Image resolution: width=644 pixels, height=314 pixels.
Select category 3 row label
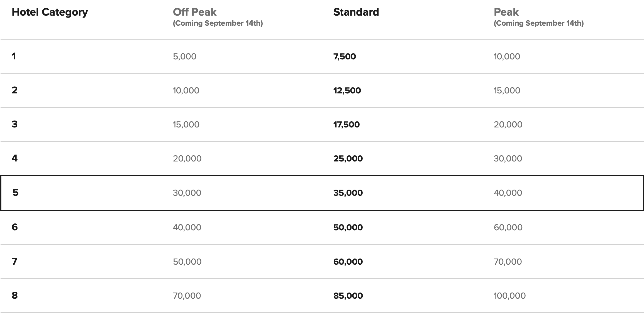pyautogui.click(x=14, y=124)
